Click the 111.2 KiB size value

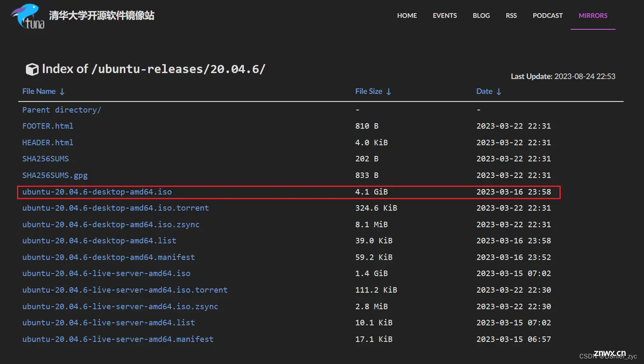coord(376,290)
